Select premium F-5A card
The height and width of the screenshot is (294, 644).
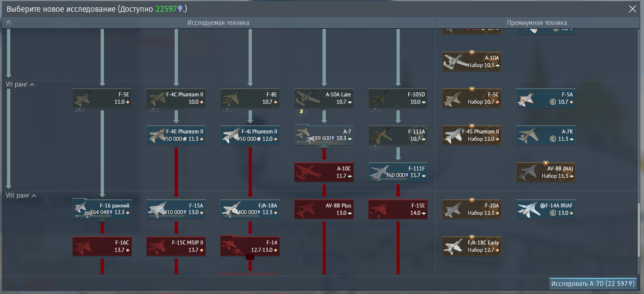click(546, 98)
